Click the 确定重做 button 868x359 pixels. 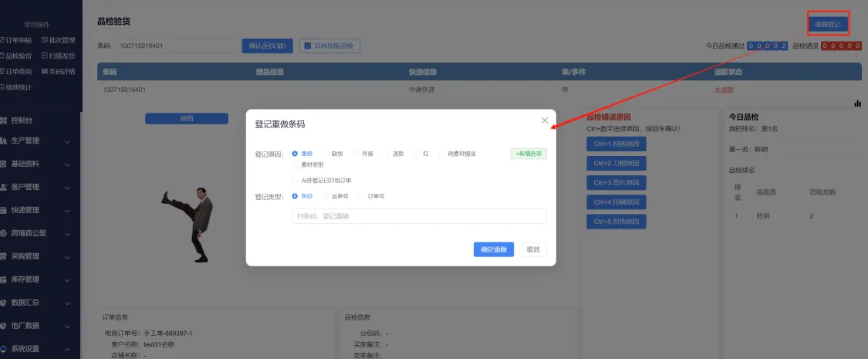(493, 249)
